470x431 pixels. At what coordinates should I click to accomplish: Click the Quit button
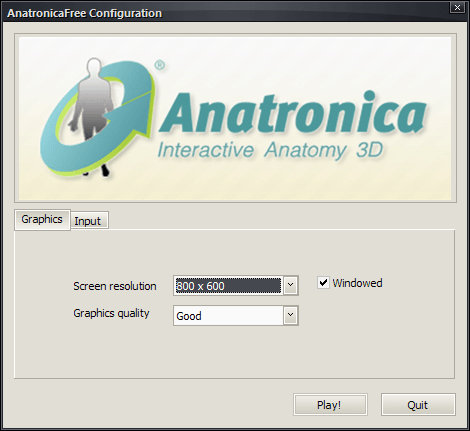click(418, 405)
